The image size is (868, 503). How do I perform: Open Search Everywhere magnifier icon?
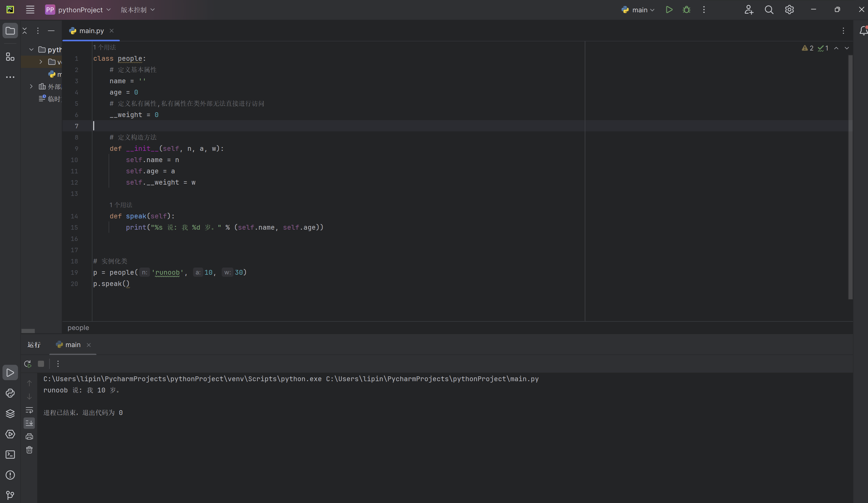769,10
